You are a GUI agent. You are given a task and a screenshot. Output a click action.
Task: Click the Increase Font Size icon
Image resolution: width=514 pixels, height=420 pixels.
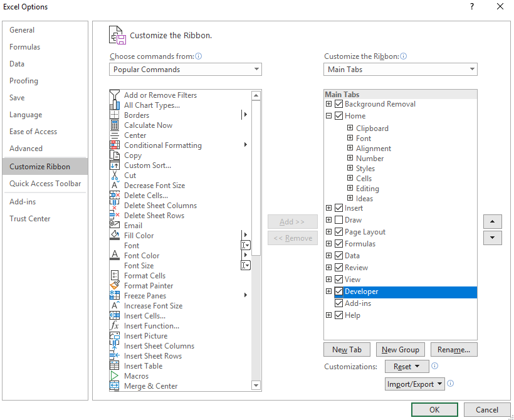coord(115,305)
